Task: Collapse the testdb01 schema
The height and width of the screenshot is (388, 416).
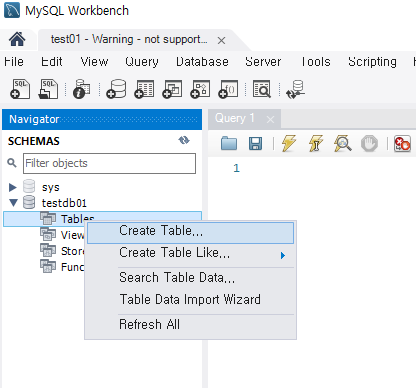Action: [x=13, y=202]
